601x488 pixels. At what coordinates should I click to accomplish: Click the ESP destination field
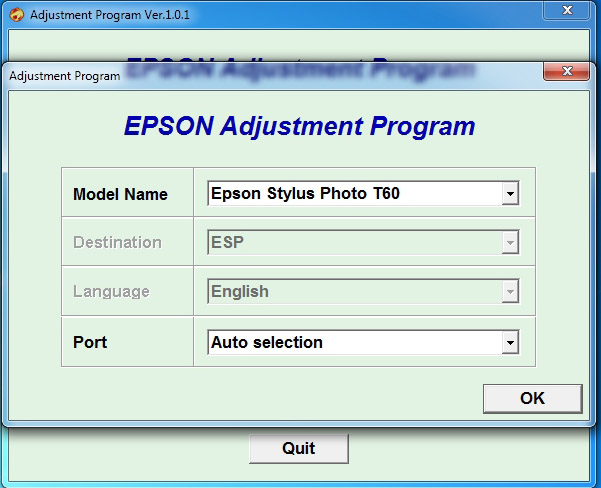click(x=363, y=242)
